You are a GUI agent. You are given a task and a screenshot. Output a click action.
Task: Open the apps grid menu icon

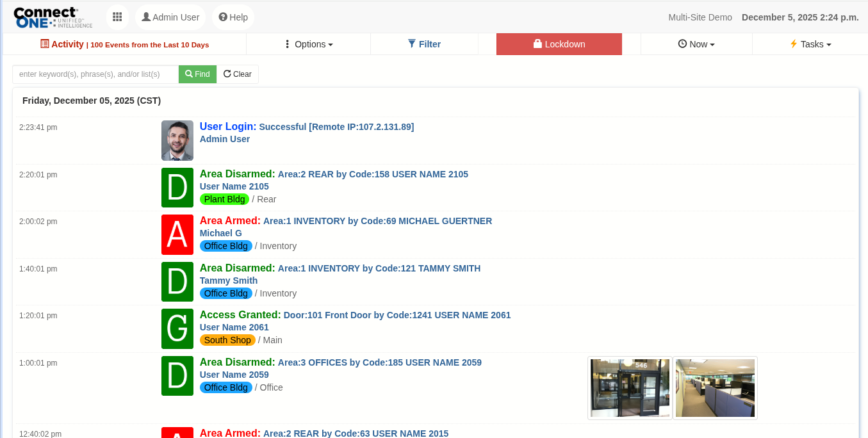click(x=117, y=17)
